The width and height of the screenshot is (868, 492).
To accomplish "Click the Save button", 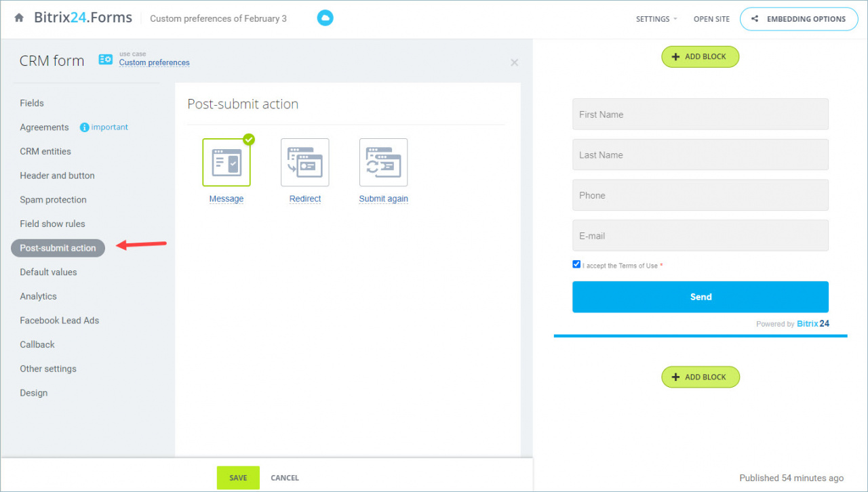I will pyautogui.click(x=238, y=478).
